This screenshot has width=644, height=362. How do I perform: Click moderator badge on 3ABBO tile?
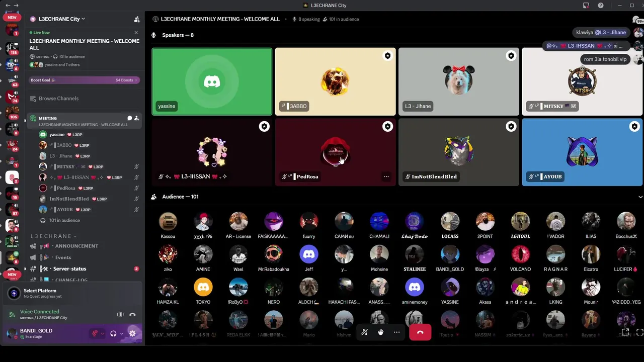tap(387, 56)
